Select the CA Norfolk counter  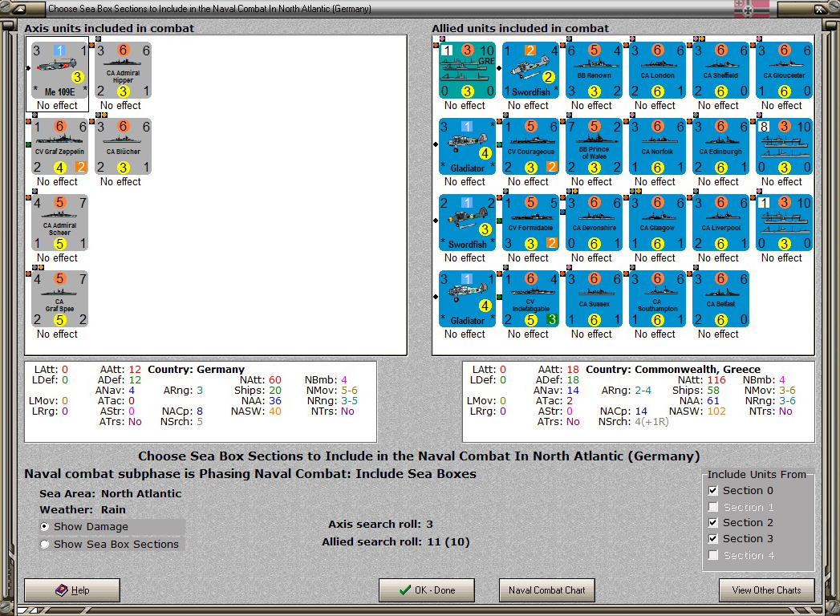[657, 147]
